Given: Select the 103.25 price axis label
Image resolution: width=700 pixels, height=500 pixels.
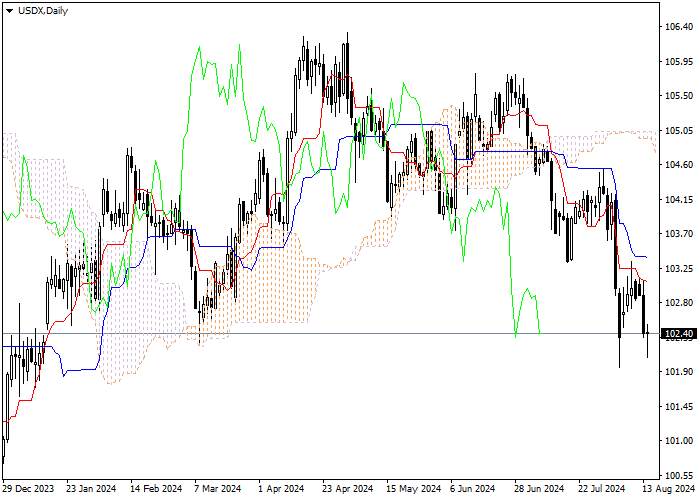Looking at the screenshot, I should [x=678, y=268].
